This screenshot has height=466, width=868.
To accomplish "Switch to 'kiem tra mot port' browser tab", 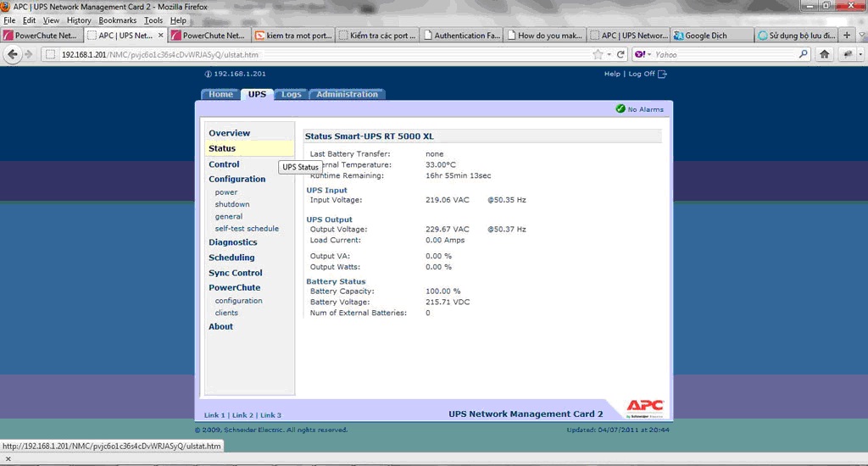I will [x=293, y=35].
